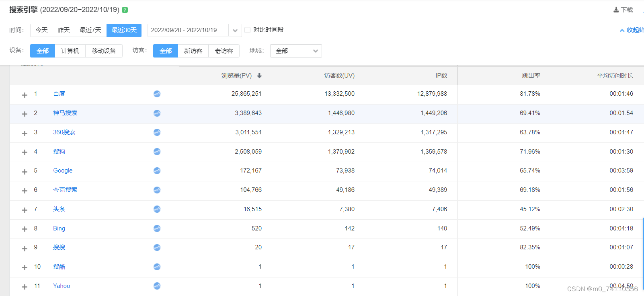Screen dimensions: 644x296
Task: Open trend chart icon for 神马搜索
Action: pos(157,113)
